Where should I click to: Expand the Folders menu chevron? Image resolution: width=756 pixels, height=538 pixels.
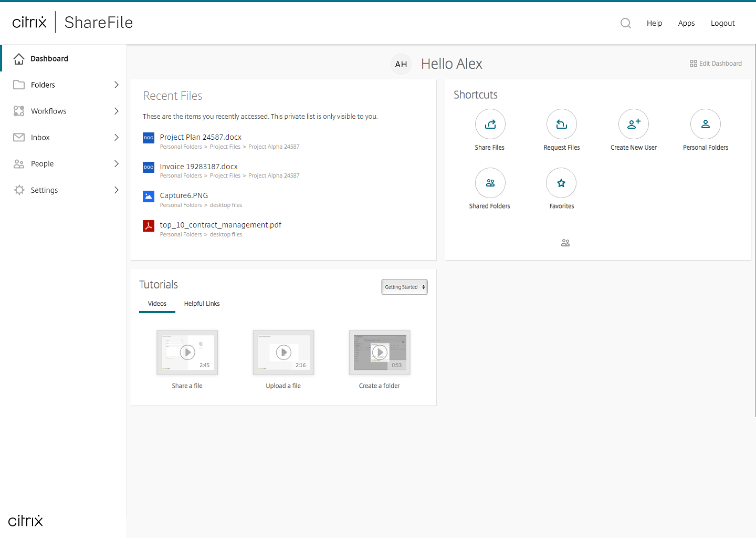click(117, 85)
